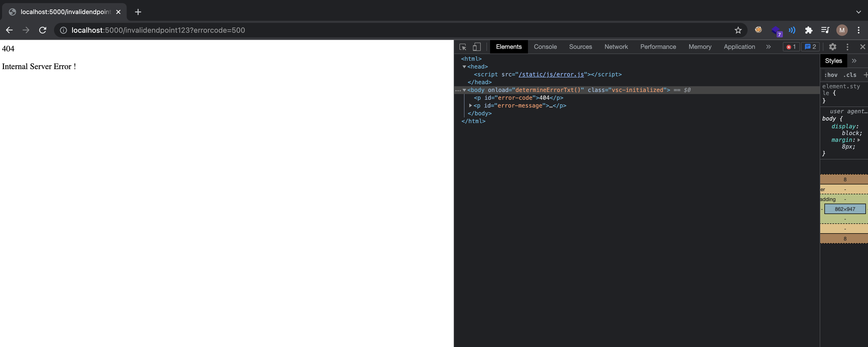This screenshot has height=347, width=868.
Task: Collapse the head element node
Action: 464,67
